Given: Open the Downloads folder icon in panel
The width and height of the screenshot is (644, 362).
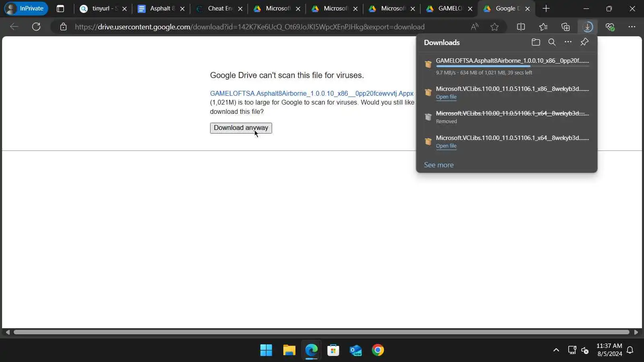Looking at the screenshot, I should [x=536, y=42].
